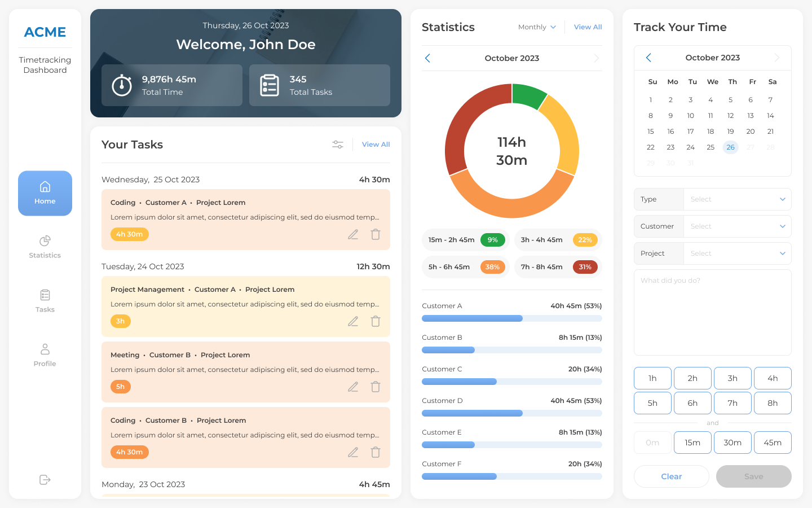Screen dimensions: 812x508
Task: Click the What did you do text area
Action: (x=712, y=312)
